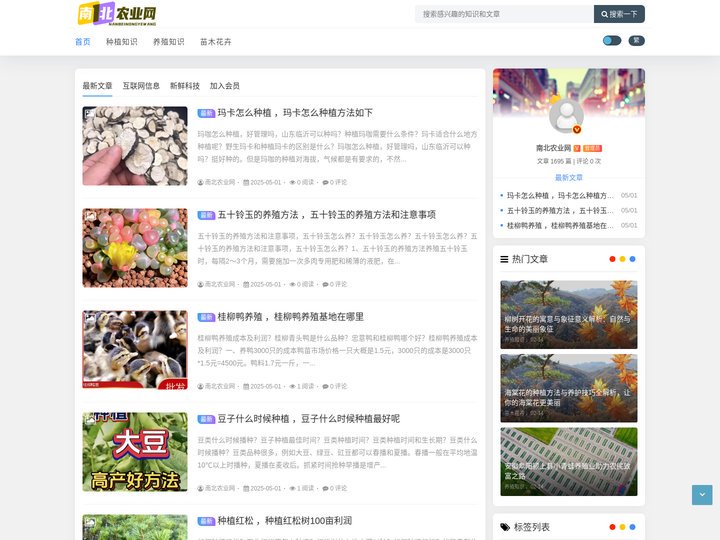Open the 首页 navigation item
The image size is (720, 540).
click(83, 42)
